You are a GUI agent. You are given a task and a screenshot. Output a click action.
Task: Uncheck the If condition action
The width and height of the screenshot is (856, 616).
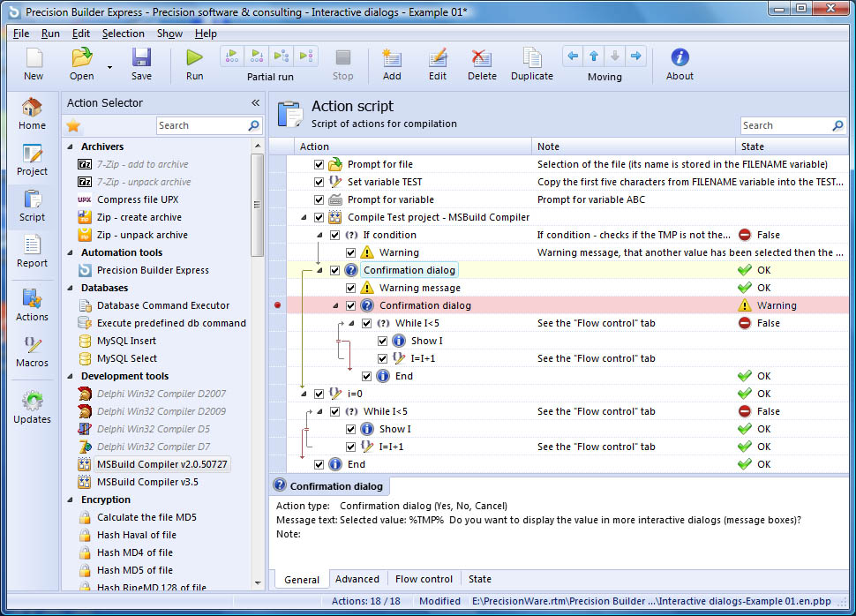334,235
